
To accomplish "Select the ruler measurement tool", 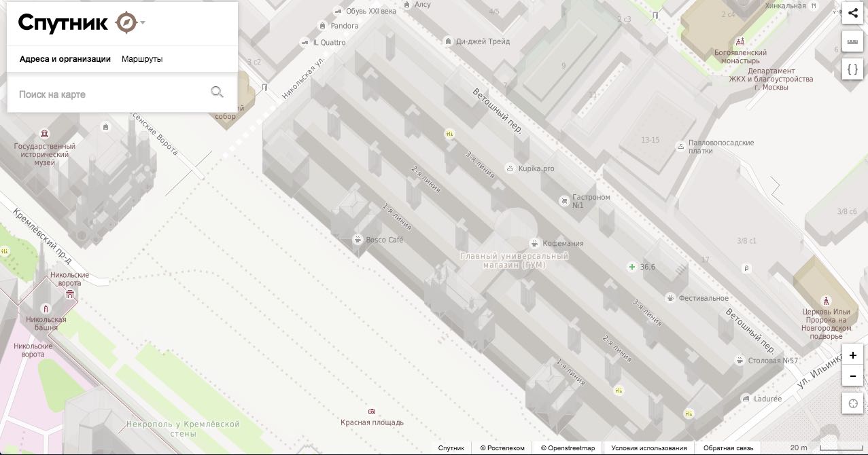I will pyautogui.click(x=853, y=41).
